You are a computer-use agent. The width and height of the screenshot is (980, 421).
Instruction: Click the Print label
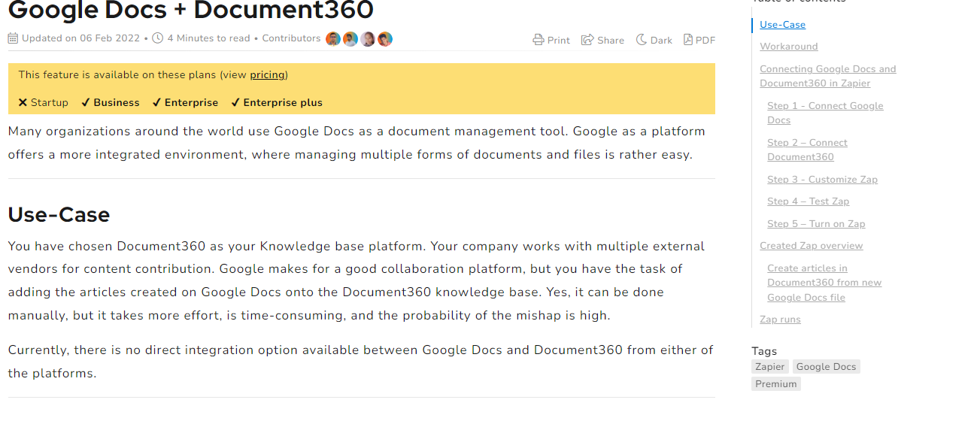coord(559,41)
